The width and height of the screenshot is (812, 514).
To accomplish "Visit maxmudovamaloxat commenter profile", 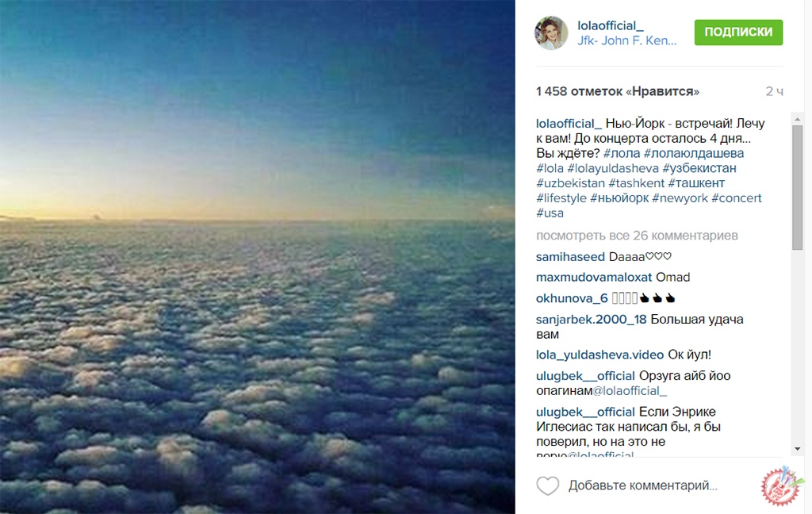I will (x=594, y=277).
